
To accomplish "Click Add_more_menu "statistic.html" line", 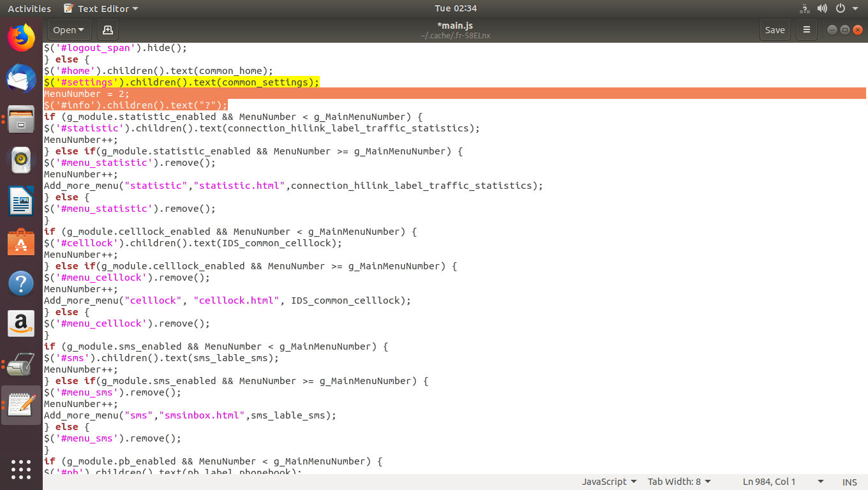I will [x=294, y=186].
